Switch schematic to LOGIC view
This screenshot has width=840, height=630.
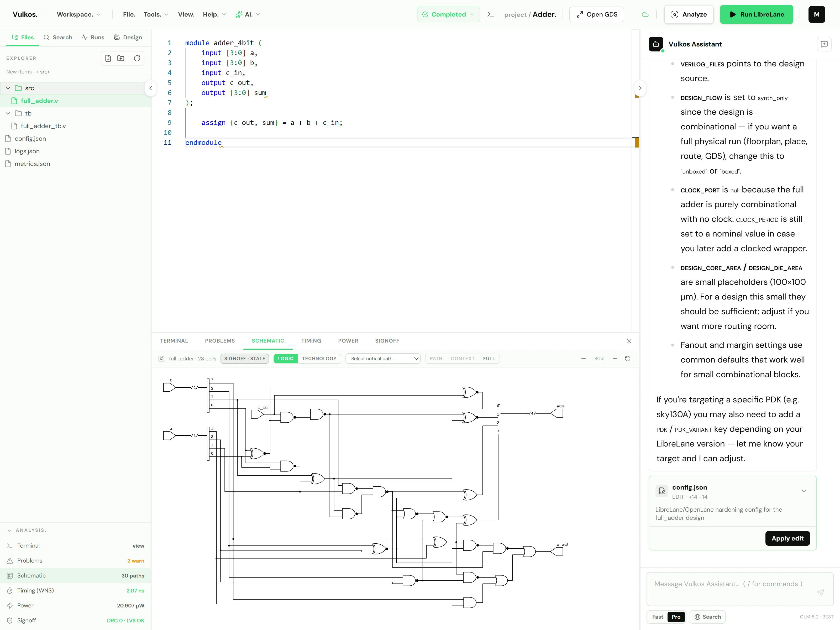(x=286, y=359)
